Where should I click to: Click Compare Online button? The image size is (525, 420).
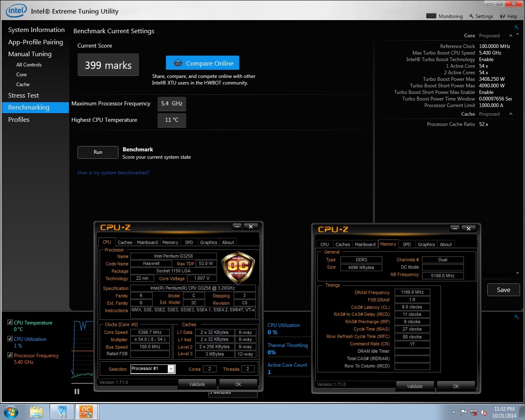point(203,63)
